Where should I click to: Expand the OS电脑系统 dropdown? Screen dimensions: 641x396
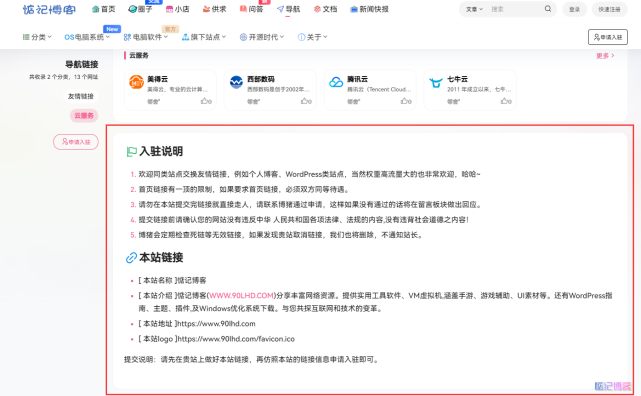tap(87, 37)
